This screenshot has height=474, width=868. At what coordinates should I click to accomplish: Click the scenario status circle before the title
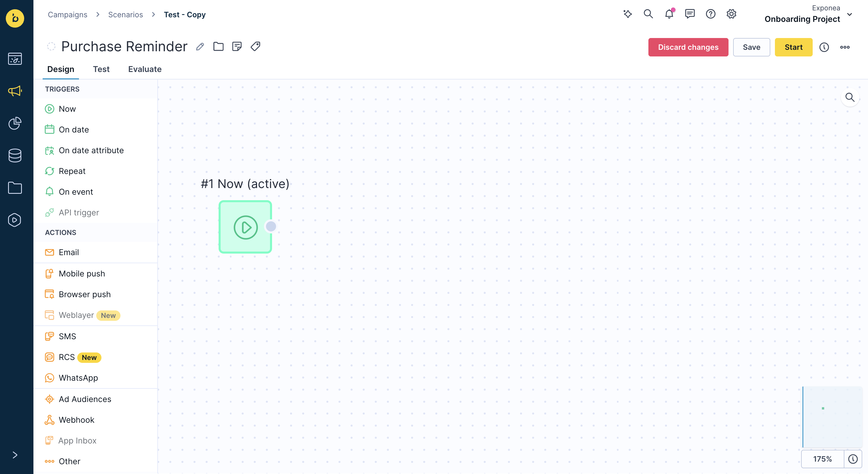[51, 46]
